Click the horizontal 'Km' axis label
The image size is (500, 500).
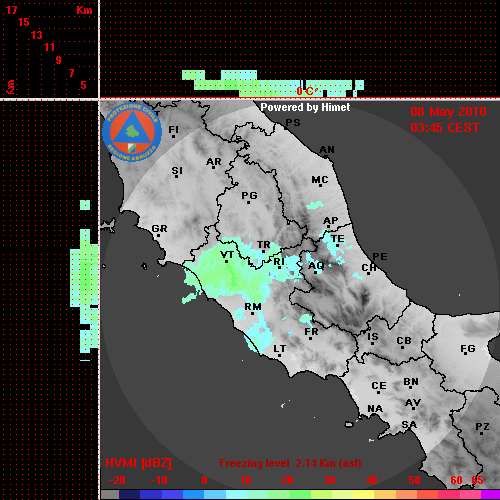84,10
